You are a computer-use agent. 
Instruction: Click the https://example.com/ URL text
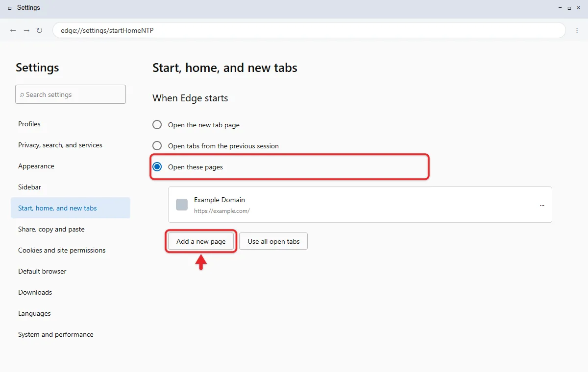(x=222, y=211)
